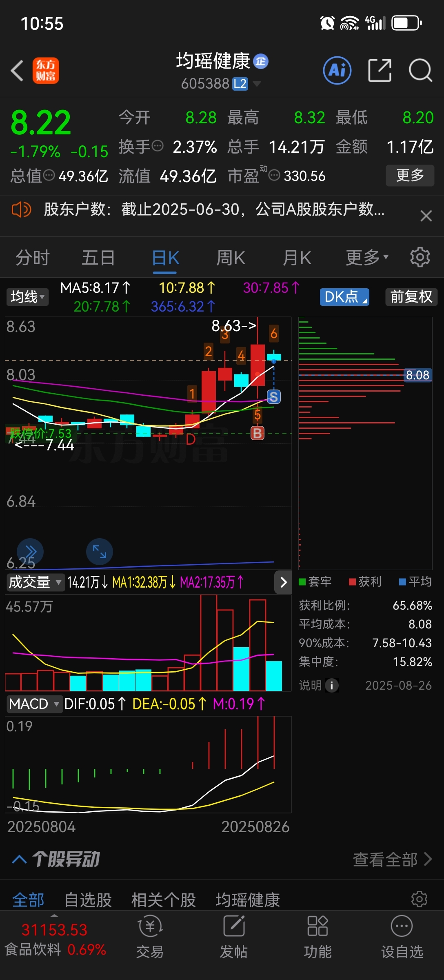This screenshot has height=980, width=444.
Task: Tap the B buy point marker
Action: click(x=257, y=433)
